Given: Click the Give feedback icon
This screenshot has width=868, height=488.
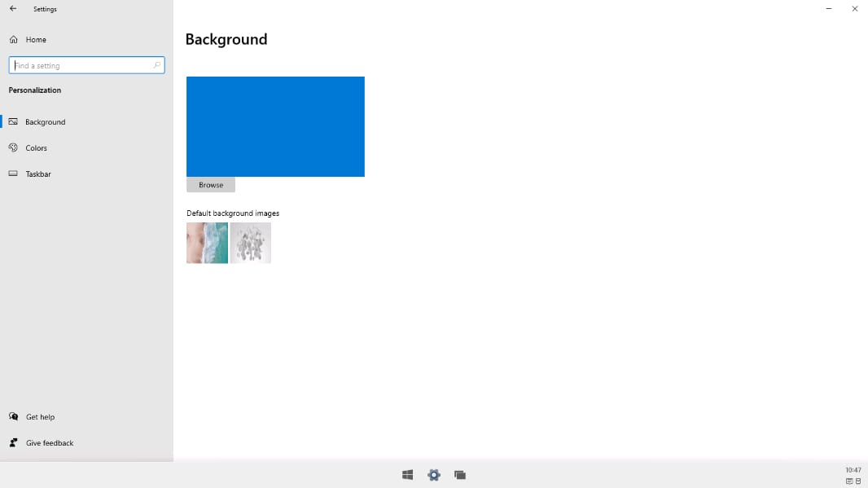Looking at the screenshot, I should (13, 442).
